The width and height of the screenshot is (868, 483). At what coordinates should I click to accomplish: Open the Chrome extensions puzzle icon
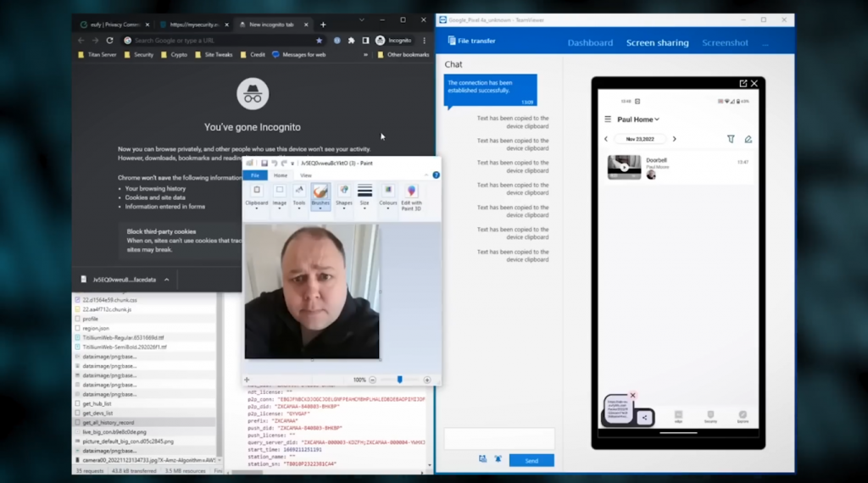pyautogui.click(x=351, y=41)
